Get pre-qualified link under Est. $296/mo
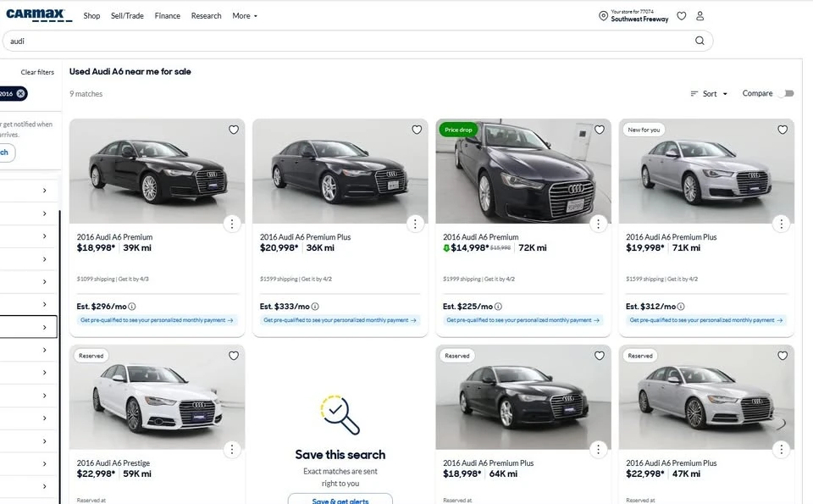The height and width of the screenshot is (504, 813). click(x=158, y=320)
